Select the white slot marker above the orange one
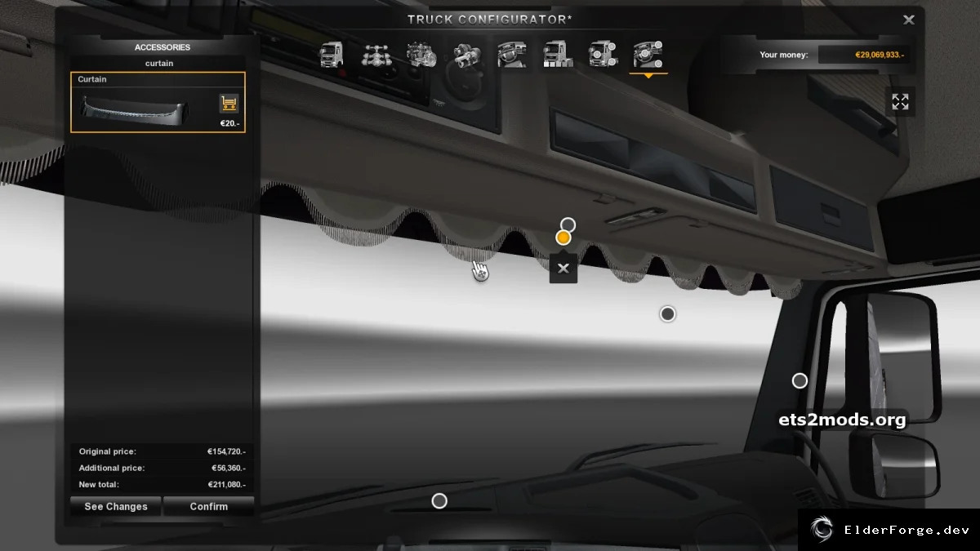Image resolution: width=980 pixels, height=551 pixels. [568, 224]
